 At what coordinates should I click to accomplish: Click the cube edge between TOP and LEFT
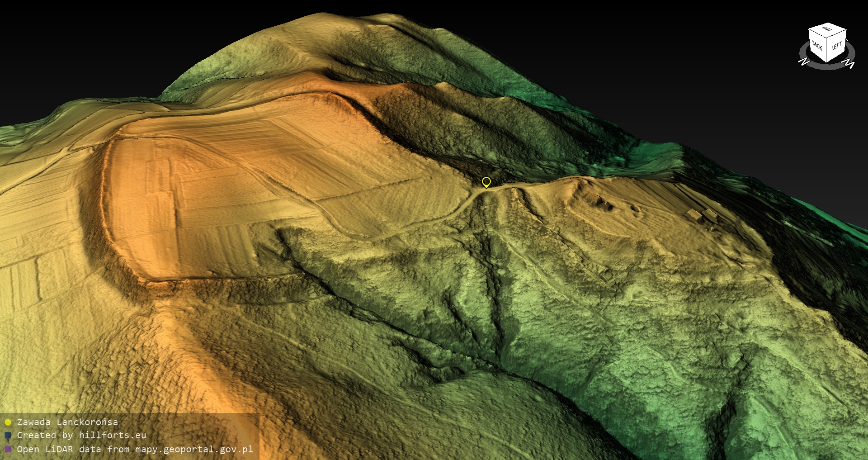point(837,33)
